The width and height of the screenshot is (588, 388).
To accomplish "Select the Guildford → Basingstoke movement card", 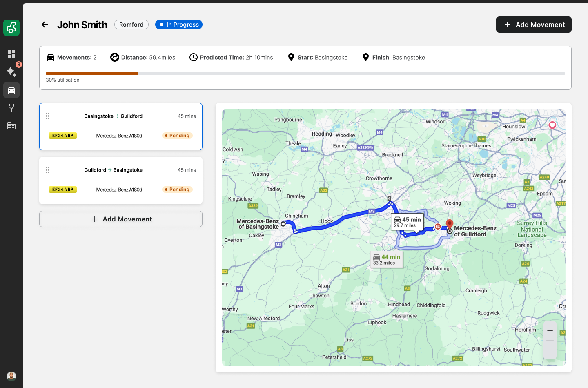I will click(x=121, y=181).
